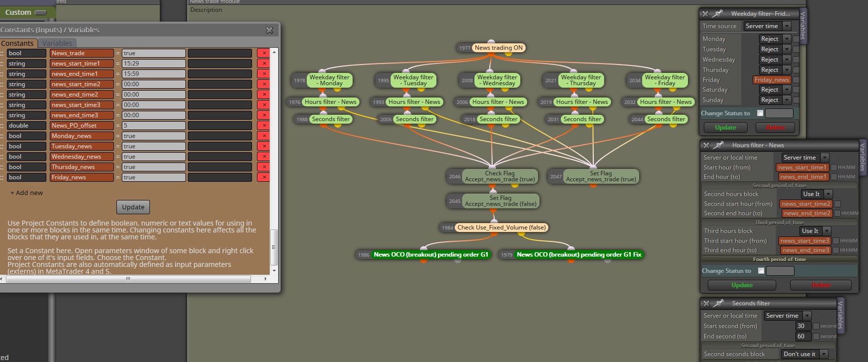868x362 pixels.
Task: Close the Constants (Inputs) / Variables dialog
Action: coord(269,30)
